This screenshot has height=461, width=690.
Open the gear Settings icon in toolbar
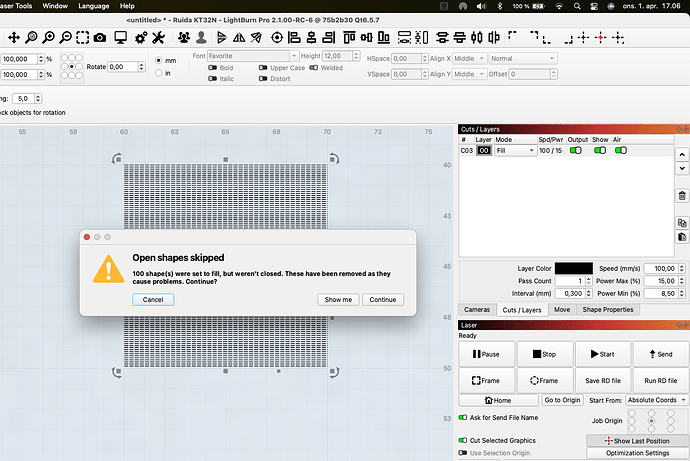[x=140, y=37]
